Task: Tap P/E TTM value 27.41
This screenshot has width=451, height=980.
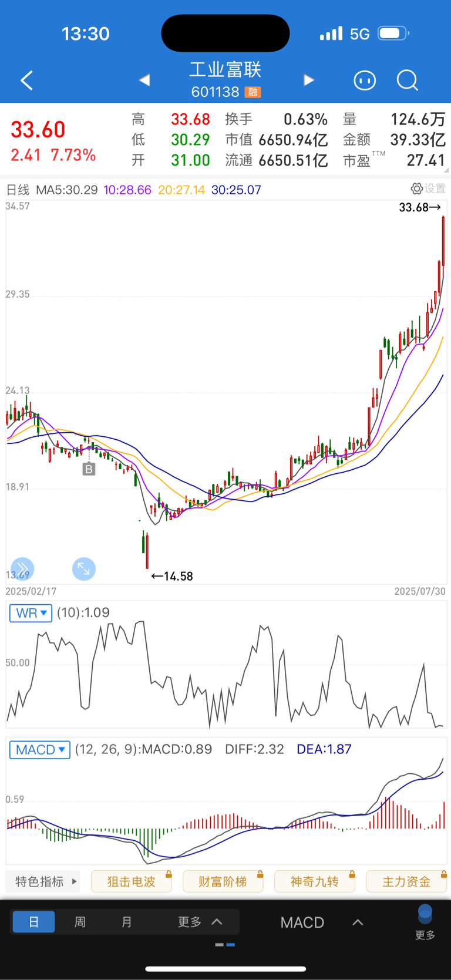Action: coord(426,160)
